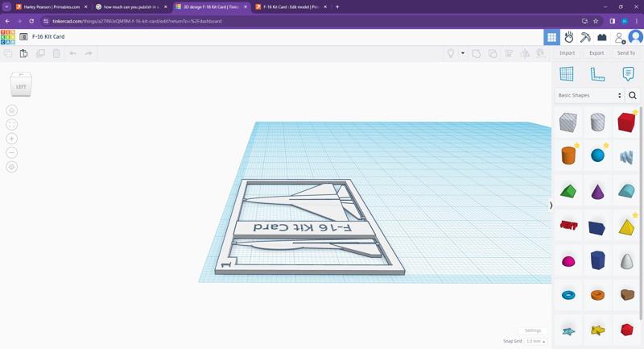Reload the page in the browser
Screen dimensions: 644x349
click(31, 21)
